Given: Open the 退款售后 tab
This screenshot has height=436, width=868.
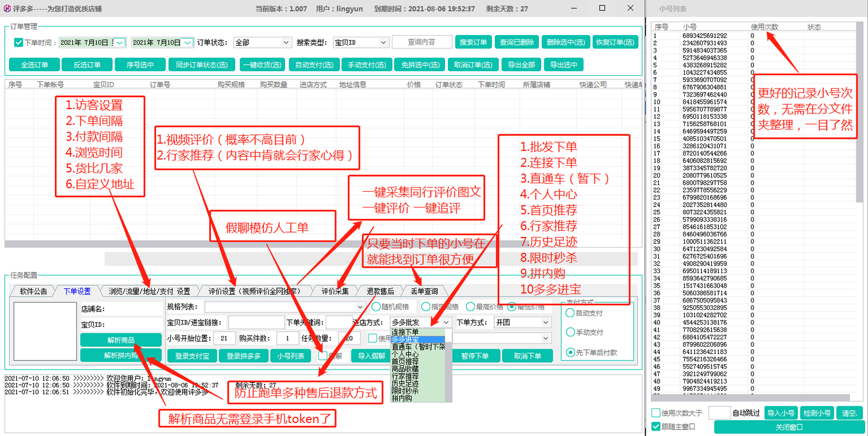Looking at the screenshot, I should click(x=380, y=291).
